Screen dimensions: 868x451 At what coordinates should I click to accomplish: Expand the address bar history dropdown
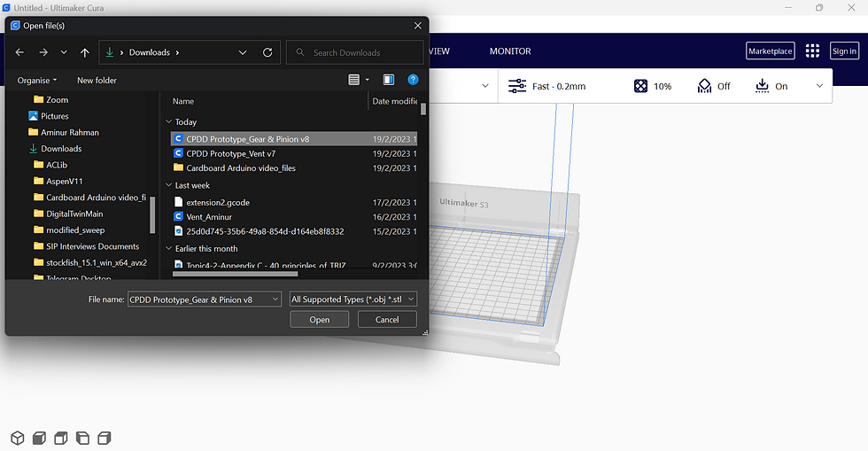[x=243, y=52]
